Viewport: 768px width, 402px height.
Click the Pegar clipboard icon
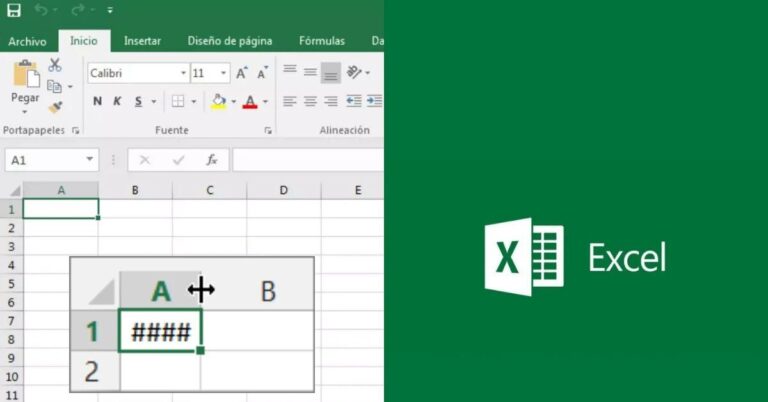tap(26, 74)
